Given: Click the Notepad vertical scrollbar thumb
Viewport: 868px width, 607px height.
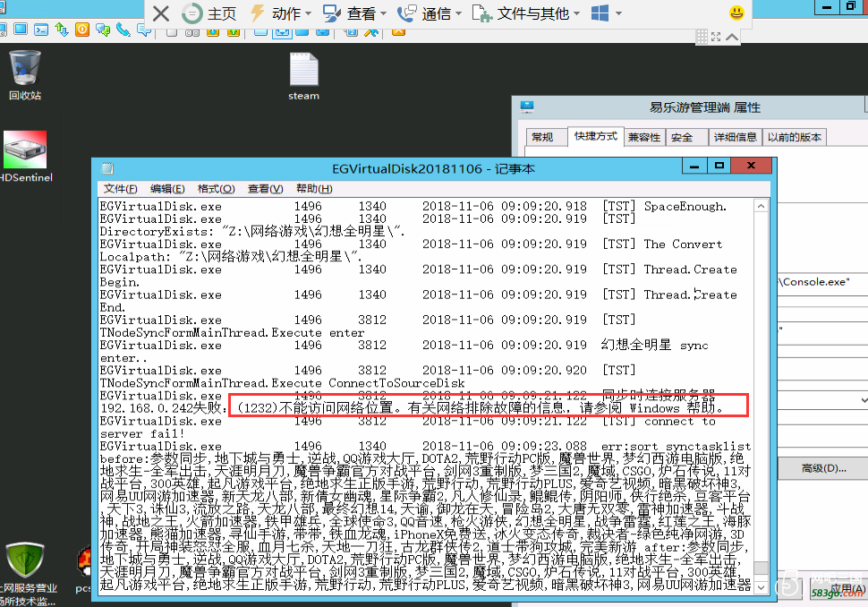Looking at the screenshot, I should click(x=762, y=569).
